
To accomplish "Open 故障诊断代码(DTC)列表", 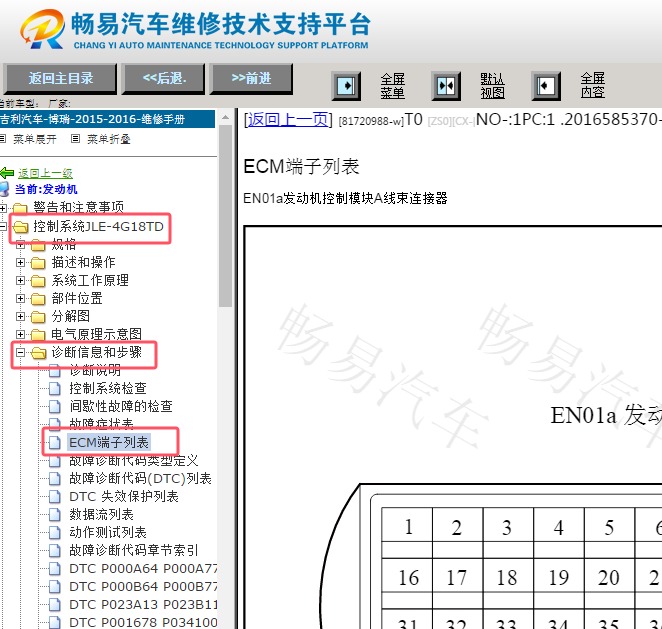I will pyautogui.click(x=140, y=478).
